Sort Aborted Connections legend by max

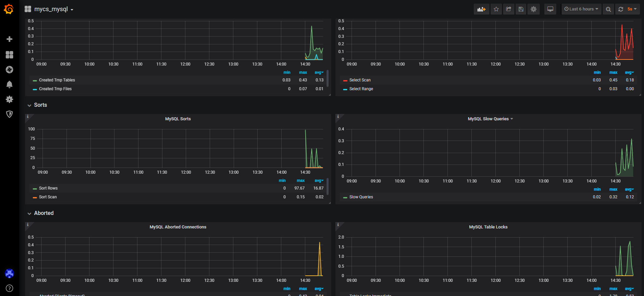point(303,289)
